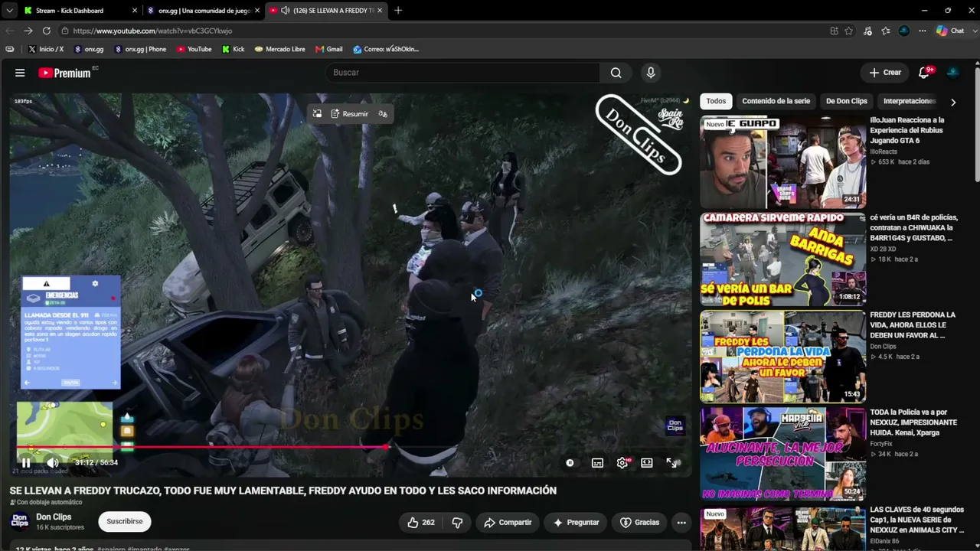Select the De Don Clips chip
Screen dimensions: 980x551
click(847, 101)
